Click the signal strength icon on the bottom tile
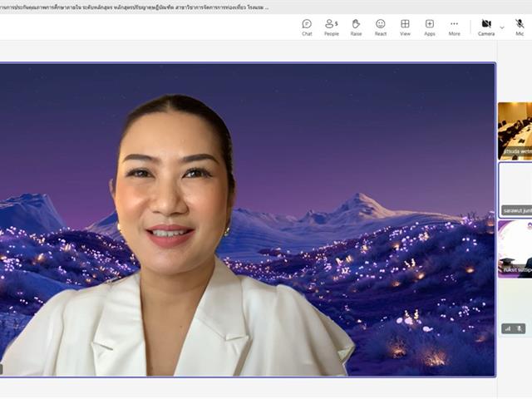The image size is (532, 399). click(508, 328)
